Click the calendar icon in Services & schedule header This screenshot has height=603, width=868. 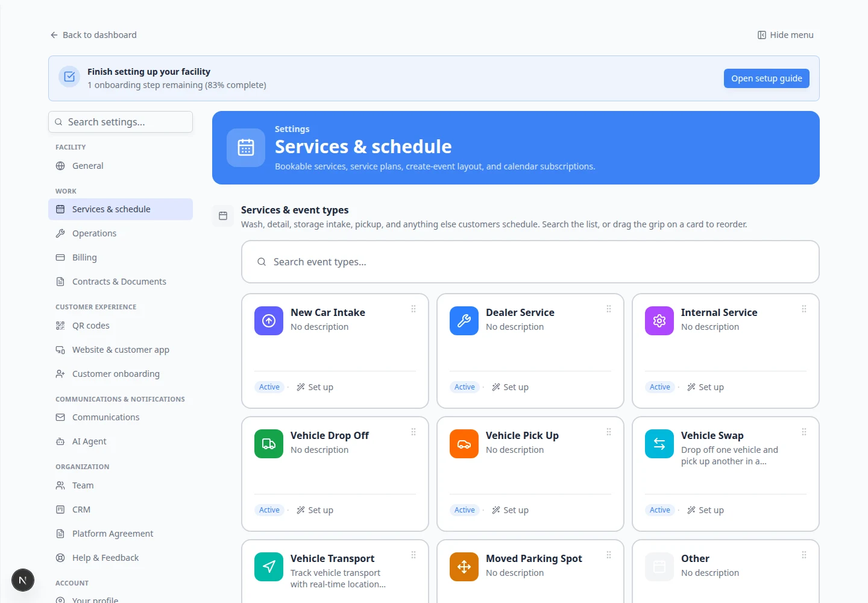[x=246, y=148]
